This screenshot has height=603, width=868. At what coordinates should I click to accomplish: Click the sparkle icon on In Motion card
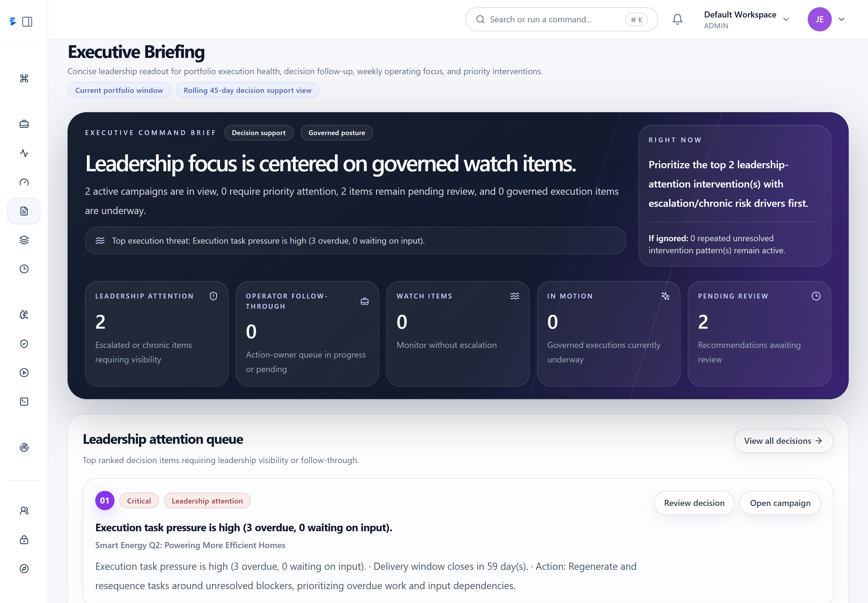[x=665, y=296]
